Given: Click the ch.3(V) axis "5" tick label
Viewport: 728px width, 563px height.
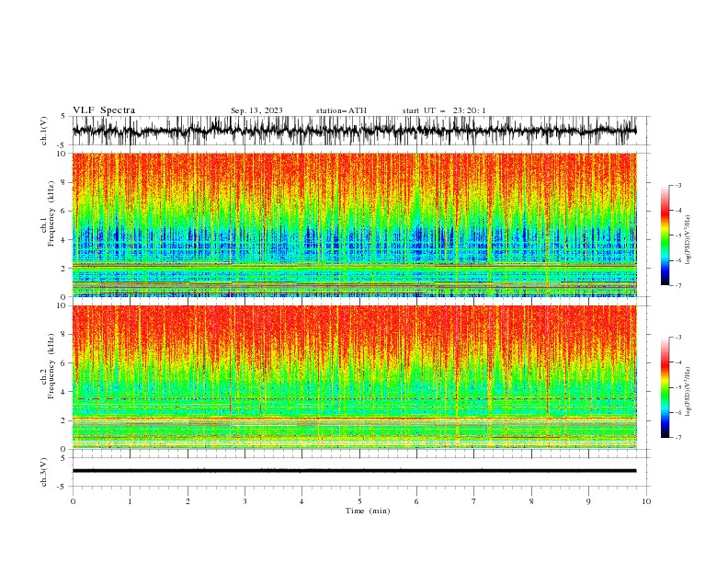Looking at the screenshot, I should click(63, 457).
